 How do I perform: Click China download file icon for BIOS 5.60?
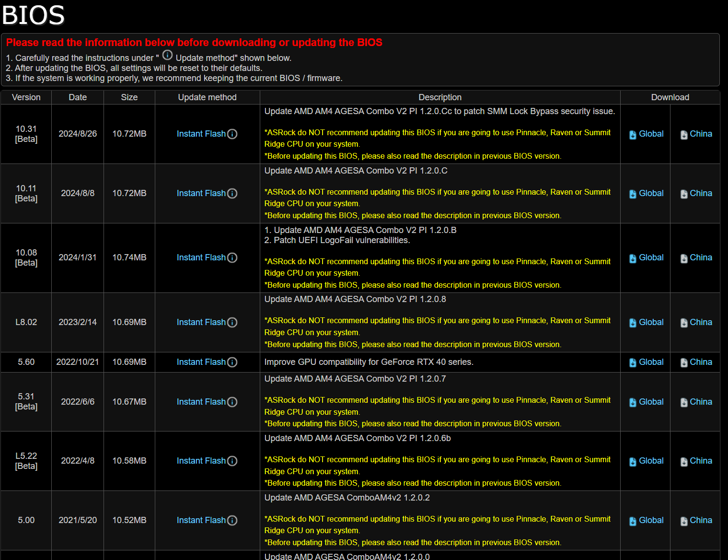pos(684,363)
